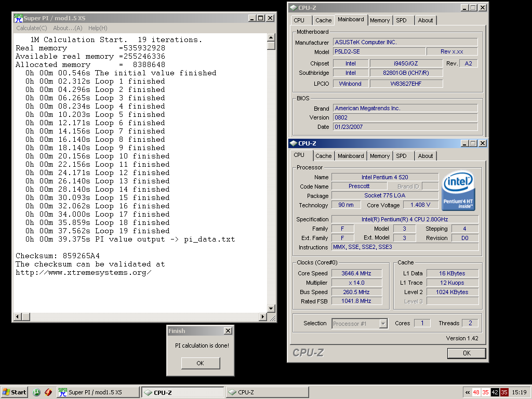Click the taskbar clock showing 15:19
532x399 pixels.
tap(519, 393)
